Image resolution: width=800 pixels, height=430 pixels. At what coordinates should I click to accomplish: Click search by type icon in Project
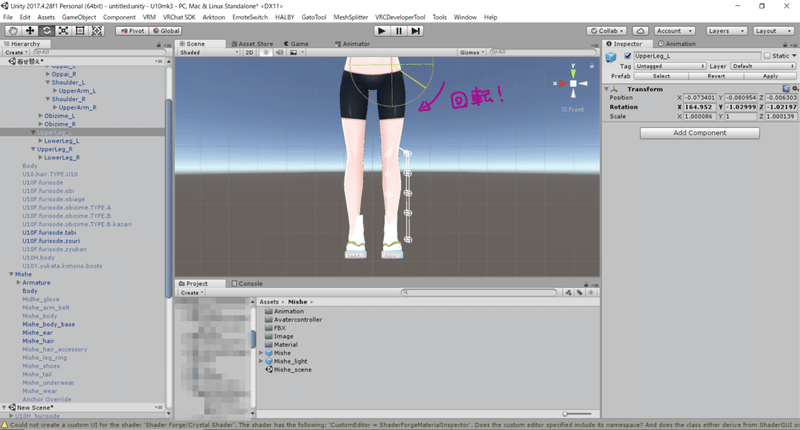coord(568,292)
